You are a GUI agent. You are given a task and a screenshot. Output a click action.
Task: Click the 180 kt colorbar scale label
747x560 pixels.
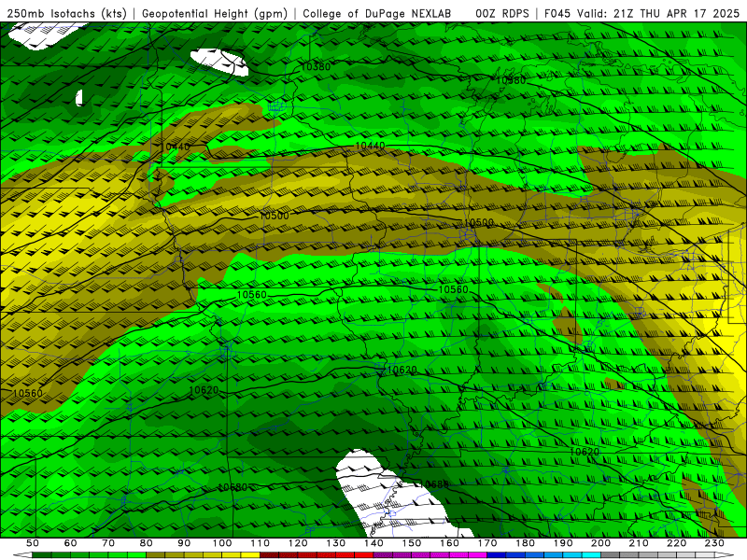click(x=525, y=543)
